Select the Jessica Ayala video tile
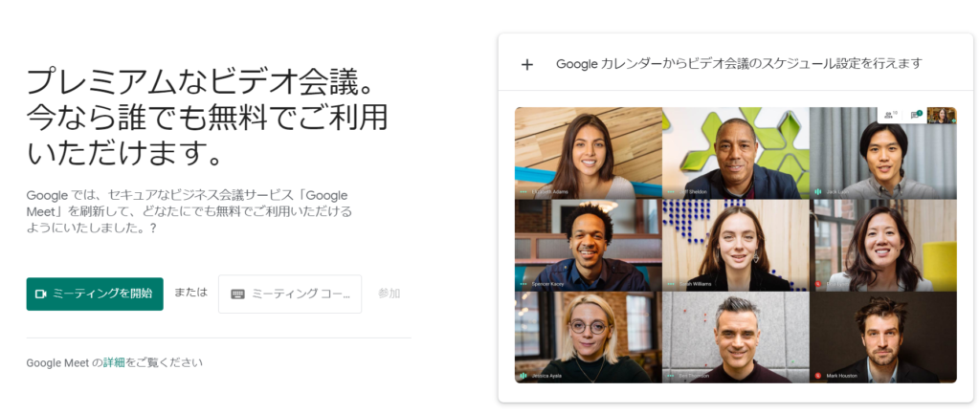 [x=589, y=338]
